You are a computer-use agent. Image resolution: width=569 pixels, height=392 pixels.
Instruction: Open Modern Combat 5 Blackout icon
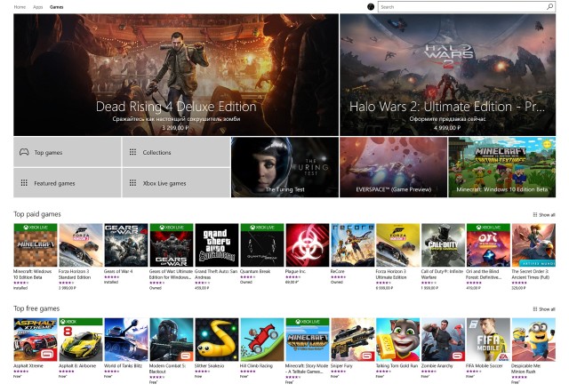tap(172, 340)
